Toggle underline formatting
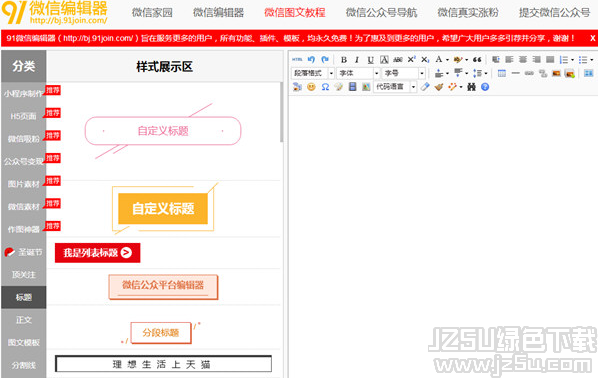Viewport: 598px width, 378px height. [370, 60]
